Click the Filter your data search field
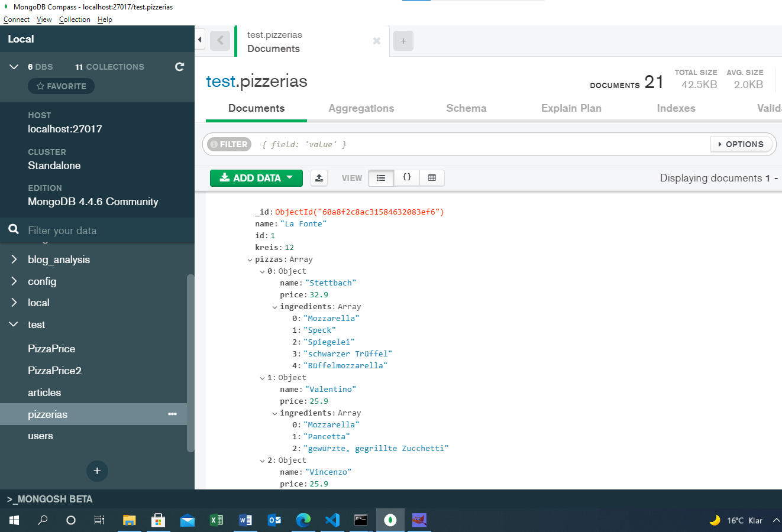This screenshot has height=532, width=782. (x=98, y=231)
